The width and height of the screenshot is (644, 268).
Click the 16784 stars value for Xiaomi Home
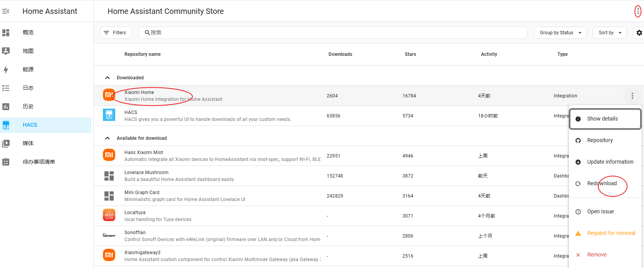tap(409, 96)
